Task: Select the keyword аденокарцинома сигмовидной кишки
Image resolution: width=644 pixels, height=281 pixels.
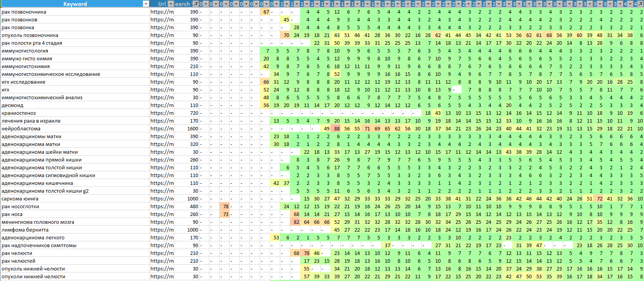Action: click(x=48, y=176)
